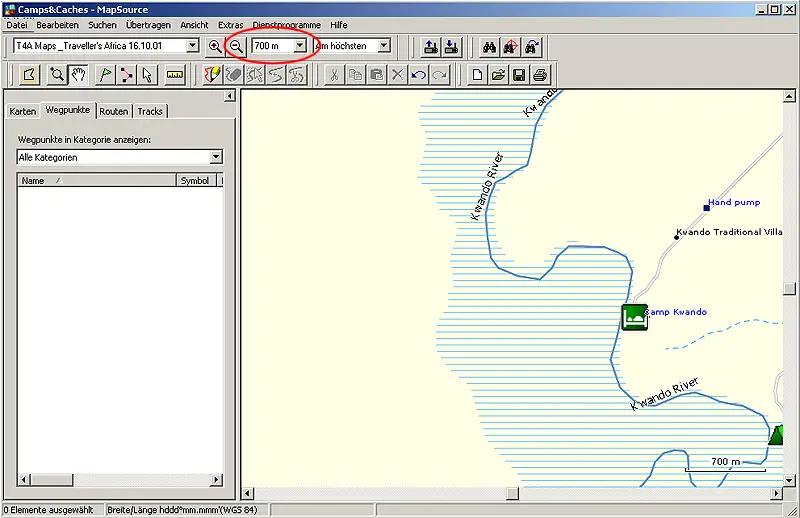Select the map selection tool

pos(30,75)
